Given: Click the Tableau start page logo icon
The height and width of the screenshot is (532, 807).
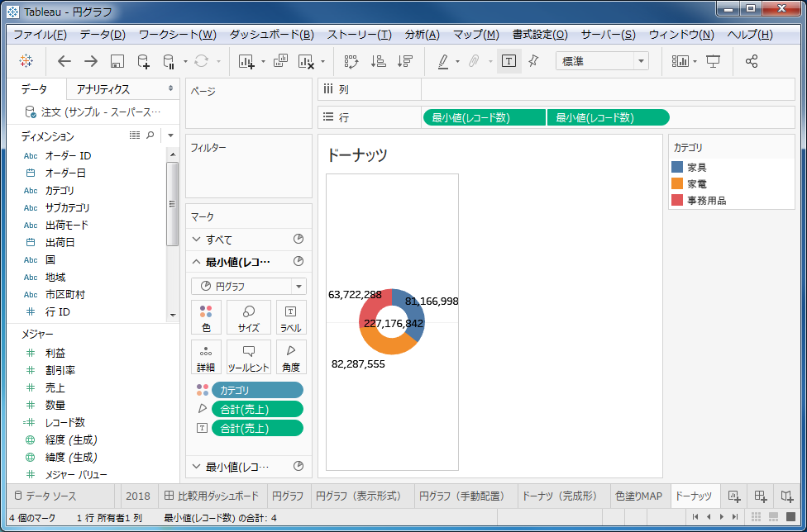Looking at the screenshot, I should click(x=26, y=61).
